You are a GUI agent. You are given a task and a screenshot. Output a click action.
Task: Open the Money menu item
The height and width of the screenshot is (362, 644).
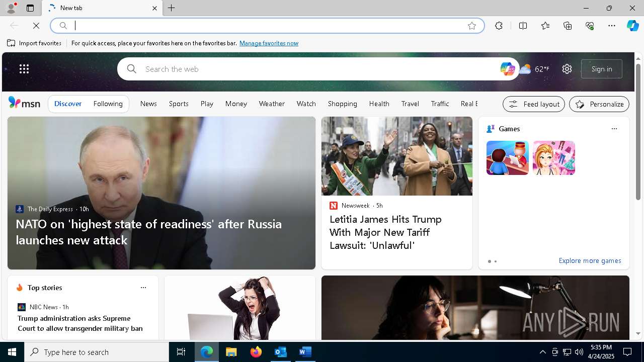[x=236, y=104]
